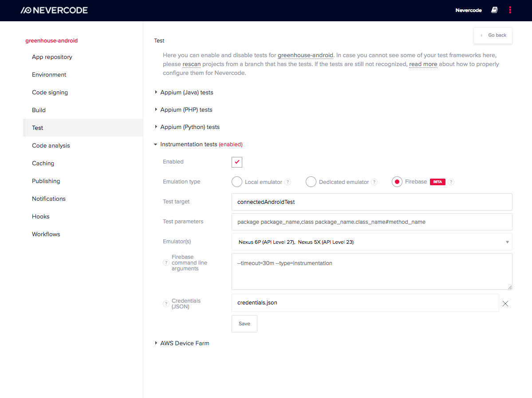The image size is (532, 398).
Task: Open the documentation book icon
Action: [x=494, y=10]
